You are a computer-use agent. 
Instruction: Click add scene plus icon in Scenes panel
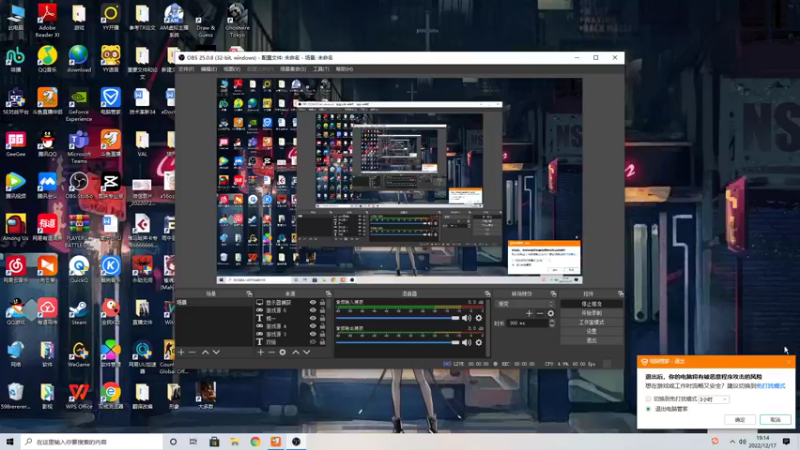180,352
